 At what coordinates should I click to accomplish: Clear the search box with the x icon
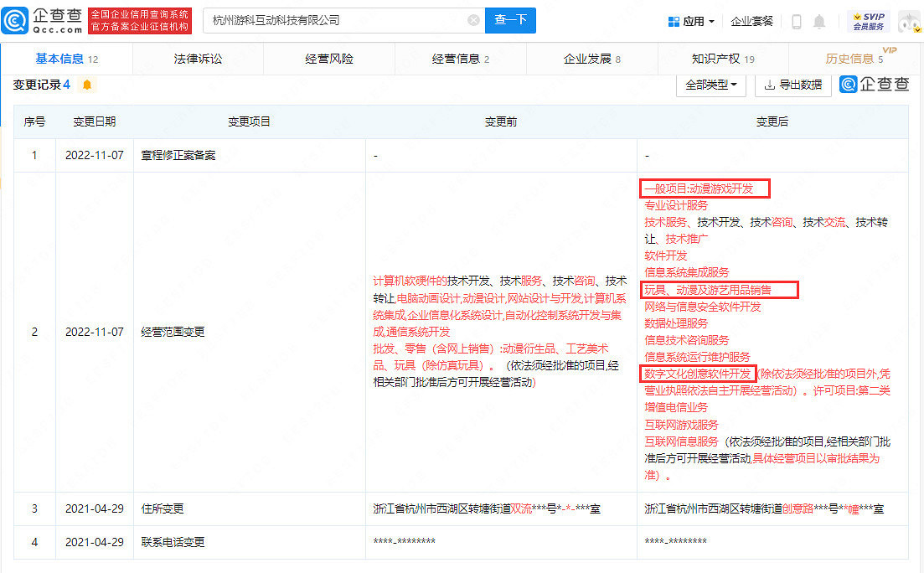coord(474,19)
